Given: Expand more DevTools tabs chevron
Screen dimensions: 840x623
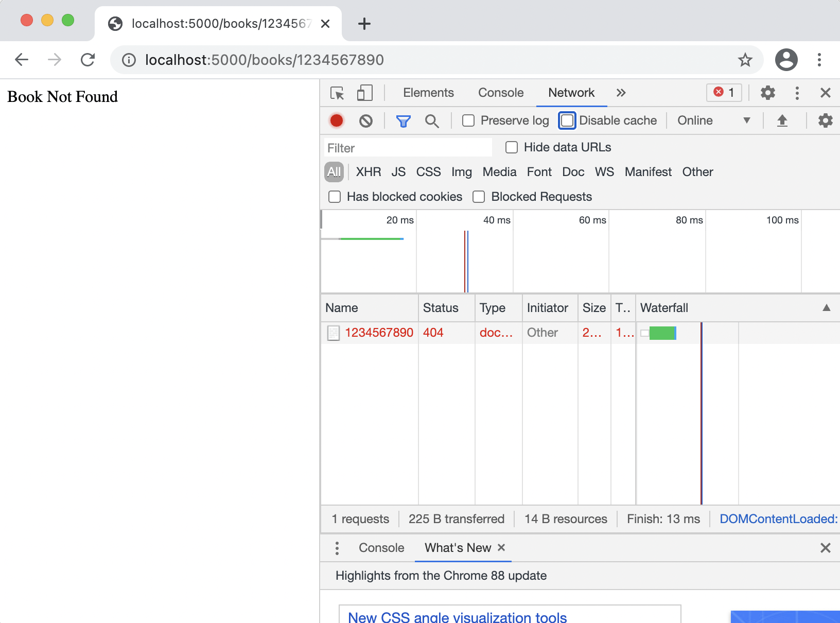Looking at the screenshot, I should pyautogui.click(x=621, y=93).
